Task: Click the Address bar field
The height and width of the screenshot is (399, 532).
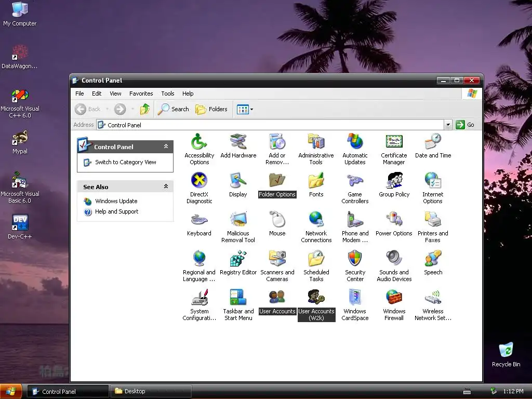Action: tap(270, 125)
